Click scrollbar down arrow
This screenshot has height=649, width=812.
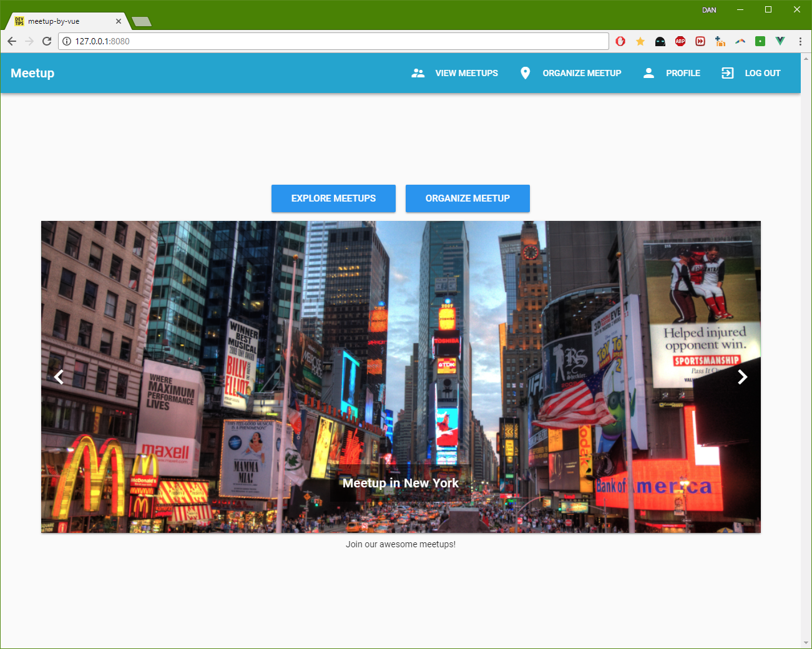click(806, 643)
